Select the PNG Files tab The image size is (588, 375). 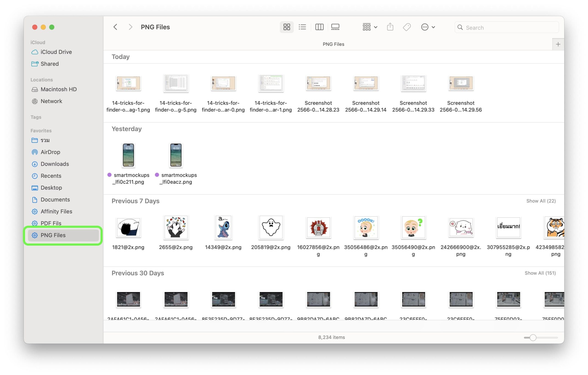click(x=333, y=44)
